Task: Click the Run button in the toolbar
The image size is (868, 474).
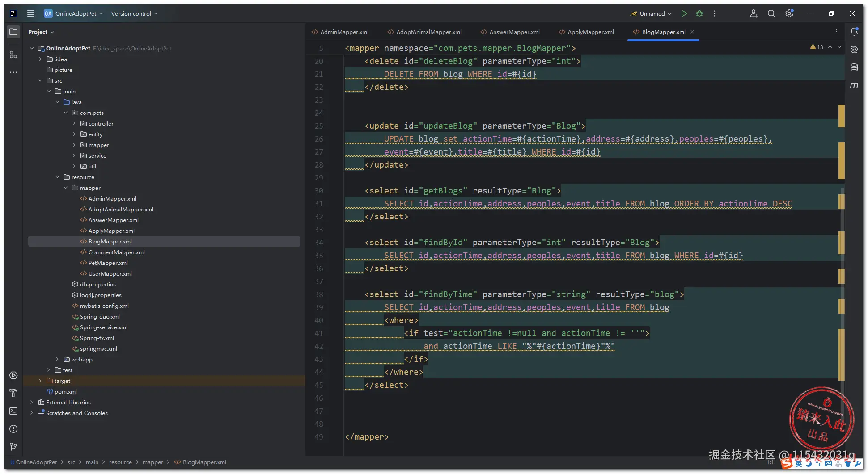Action: click(x=684, y=13)
